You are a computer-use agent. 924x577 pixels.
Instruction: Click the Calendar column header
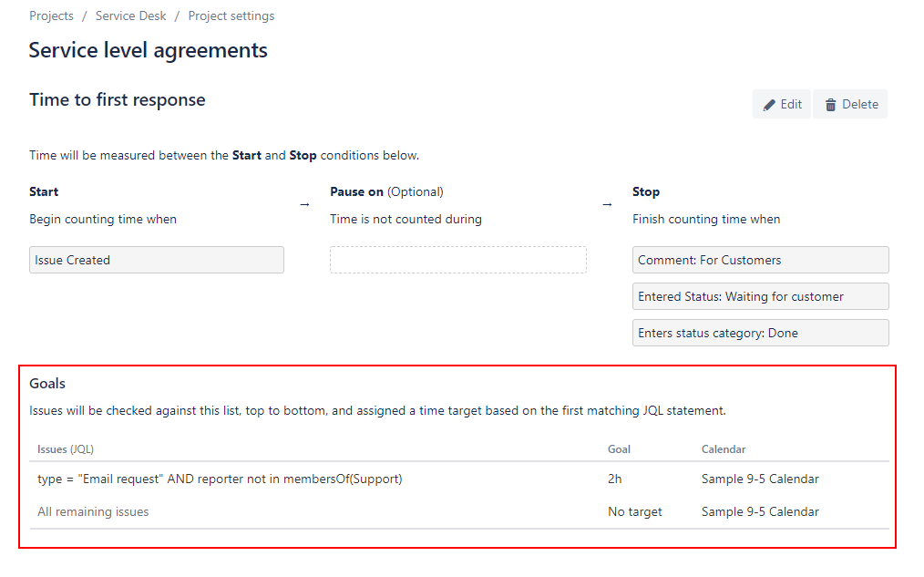coord(723,449)
